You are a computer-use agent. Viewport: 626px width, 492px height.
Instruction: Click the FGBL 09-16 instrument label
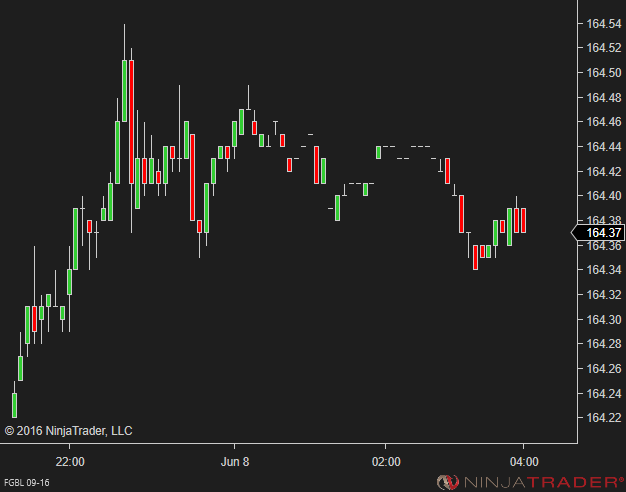[x=27, y=483]
